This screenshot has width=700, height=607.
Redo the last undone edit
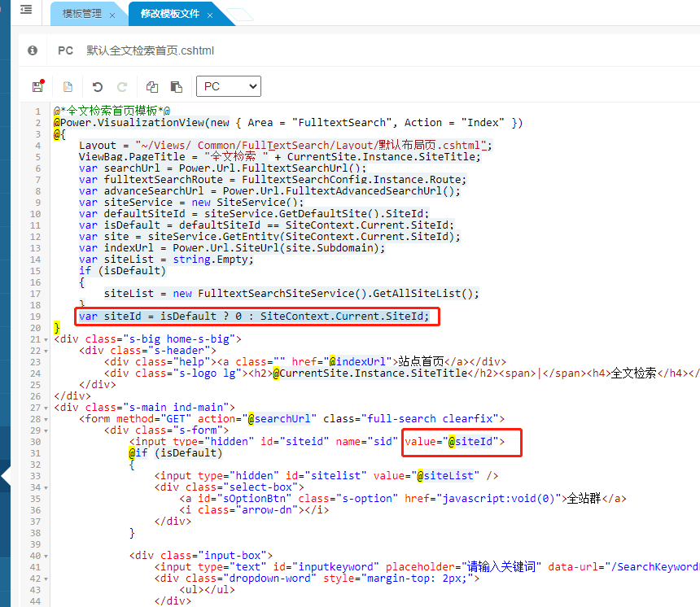[122, 86]
